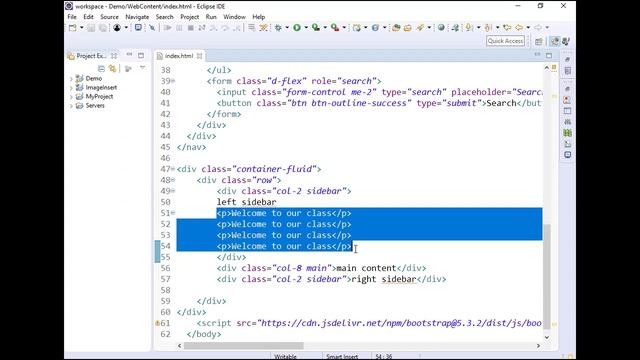Switch to the Debug perspective icon
Viewport: 640px width, 360px height.
pyautogui.click(x=566, y=41)
